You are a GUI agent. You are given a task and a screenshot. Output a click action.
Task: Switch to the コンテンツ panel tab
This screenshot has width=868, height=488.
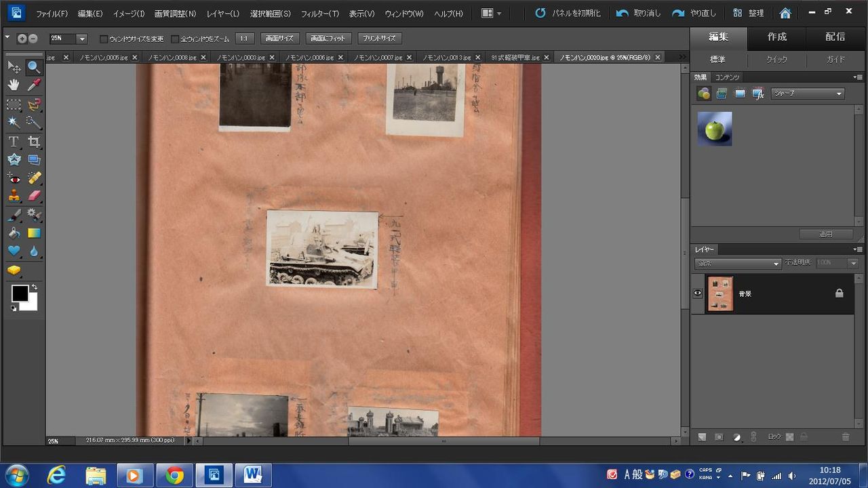[x=727, y=77]
